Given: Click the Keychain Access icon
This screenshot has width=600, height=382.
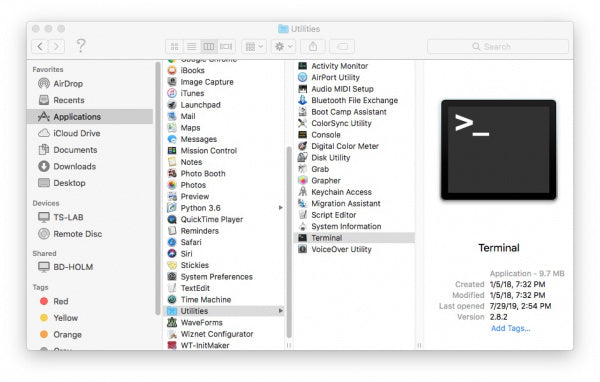Looking at the screenshot, I should (x=303, y=192).
